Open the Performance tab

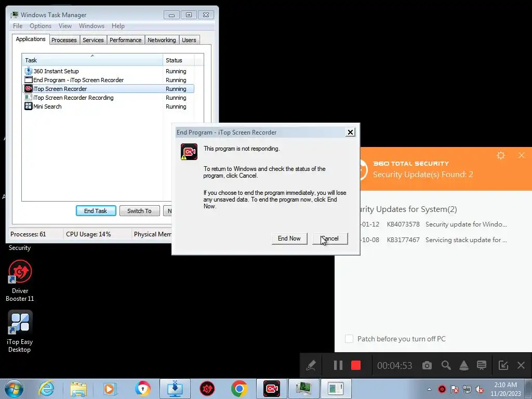[x=126, y=40]
